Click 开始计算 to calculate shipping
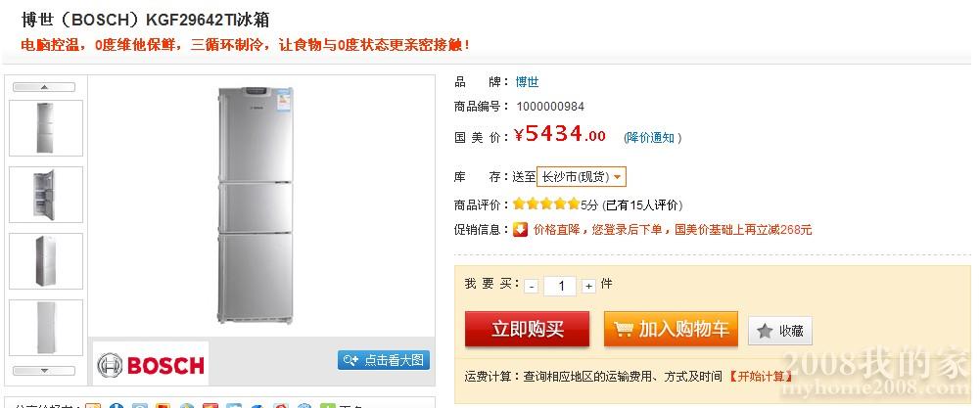 [x=760, y=376]
